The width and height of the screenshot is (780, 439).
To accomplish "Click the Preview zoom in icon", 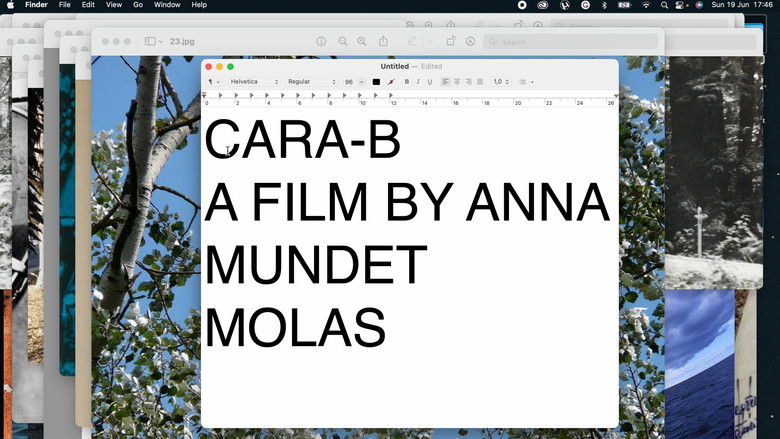I will pos(362,41).
